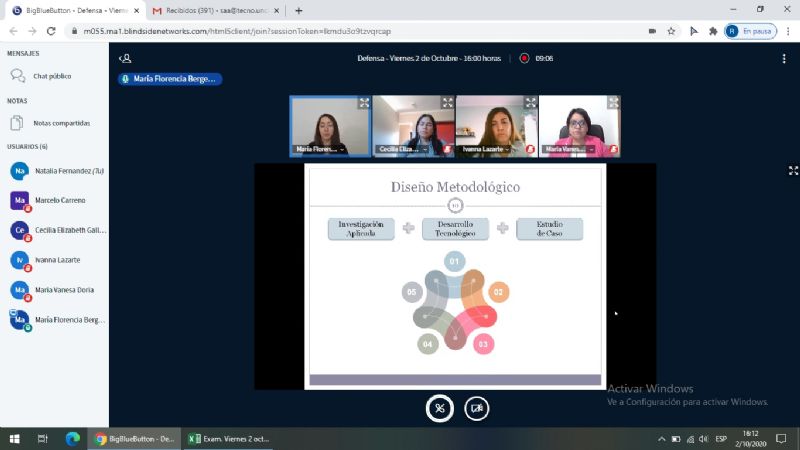This screenshot has width=800, height=450.
Task: Open a new browser tab
Action: coord(298,10)
